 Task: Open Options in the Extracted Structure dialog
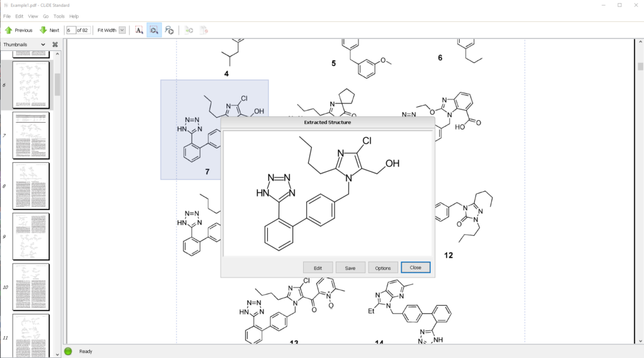click(x=383, y=268)
